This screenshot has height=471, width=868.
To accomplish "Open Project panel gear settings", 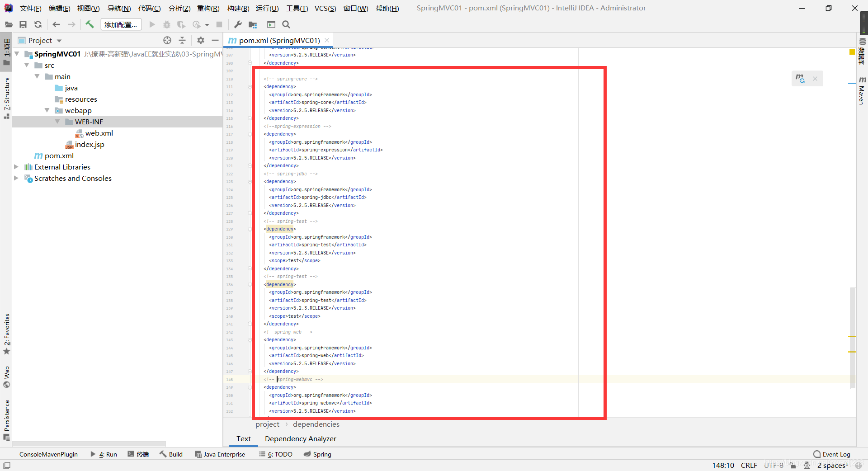I will pos(201,40).
